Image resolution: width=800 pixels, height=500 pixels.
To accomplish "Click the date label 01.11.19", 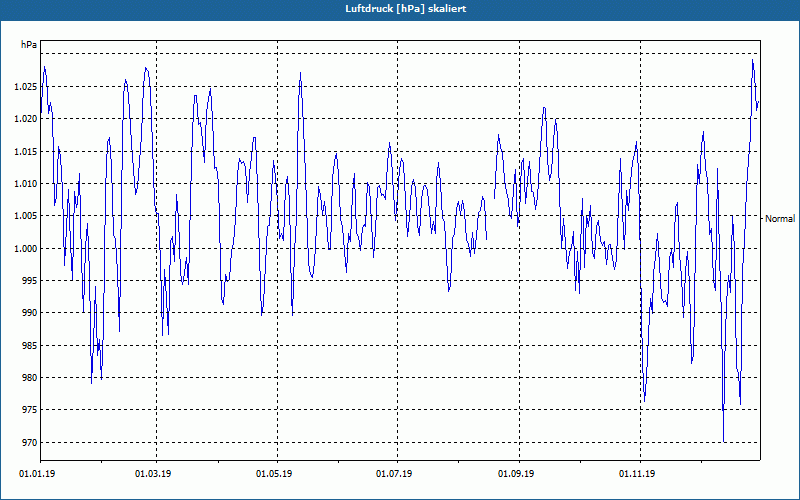I will 637,474.
